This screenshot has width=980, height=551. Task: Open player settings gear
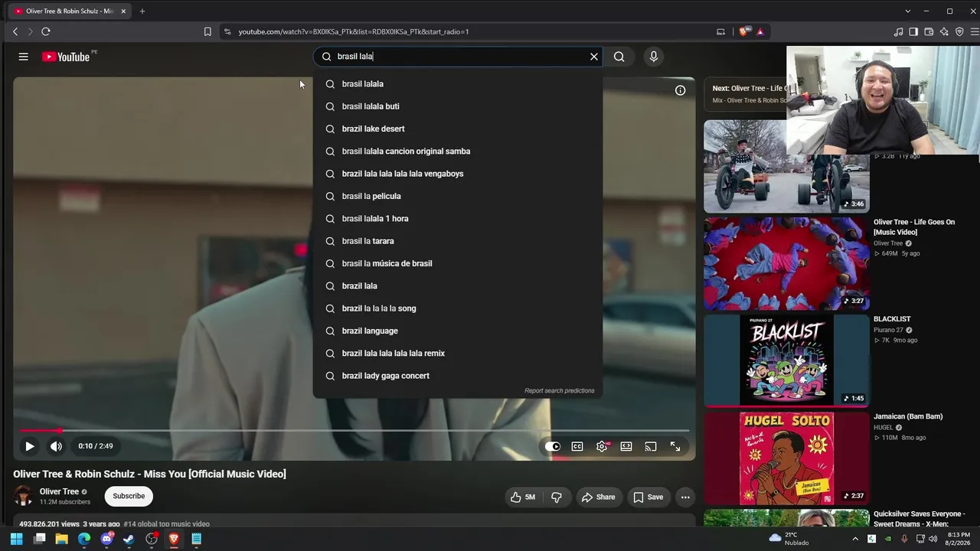point(602,446)
